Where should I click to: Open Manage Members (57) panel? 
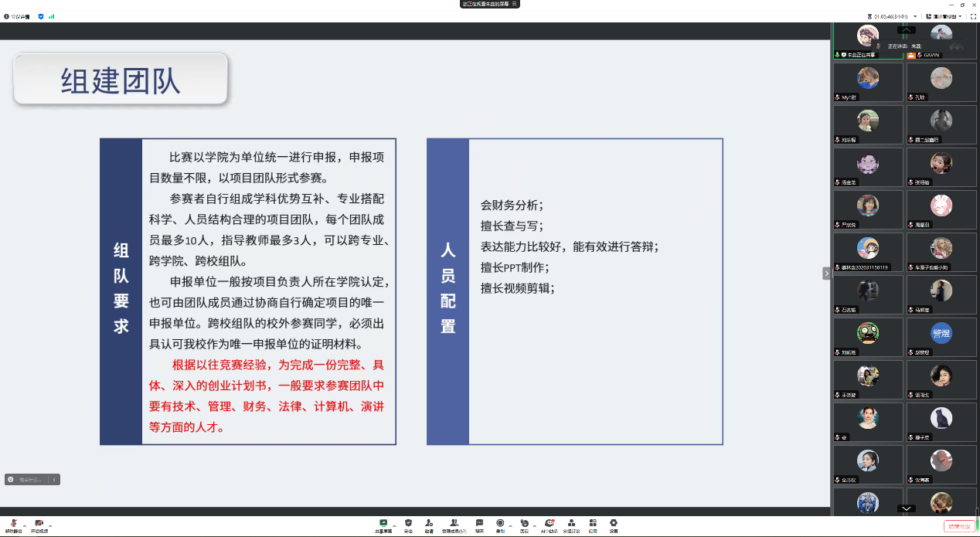[454, 525]
